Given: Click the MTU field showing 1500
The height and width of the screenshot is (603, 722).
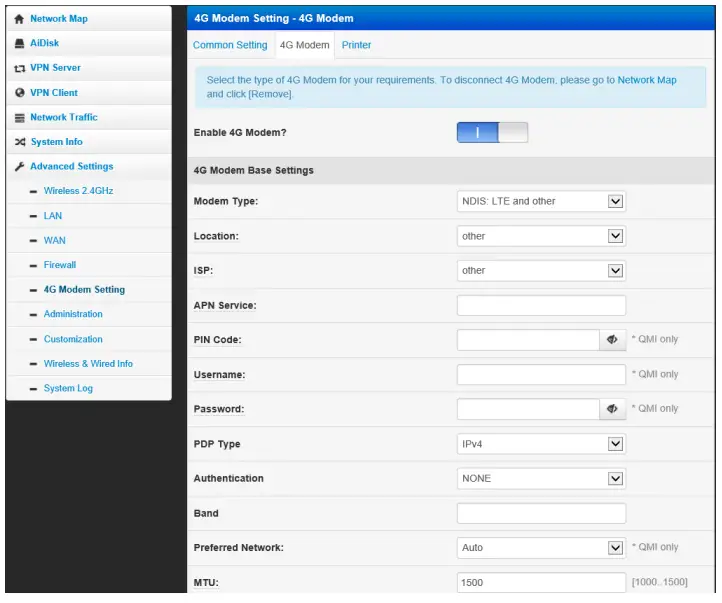Looking at the screenshot, I should tap(541, 582).
